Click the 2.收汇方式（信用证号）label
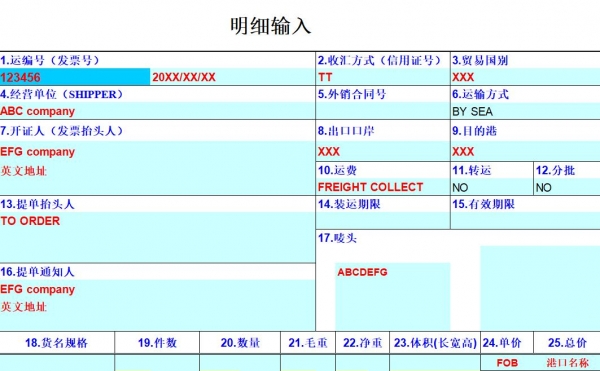Viewport: 600px width, 371px height. coord(379,60)
